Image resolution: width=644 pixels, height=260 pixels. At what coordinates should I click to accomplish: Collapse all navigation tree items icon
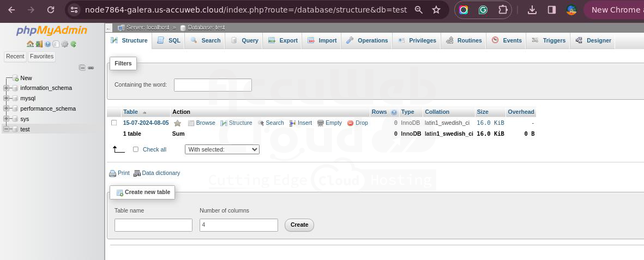tap(82, 68)
